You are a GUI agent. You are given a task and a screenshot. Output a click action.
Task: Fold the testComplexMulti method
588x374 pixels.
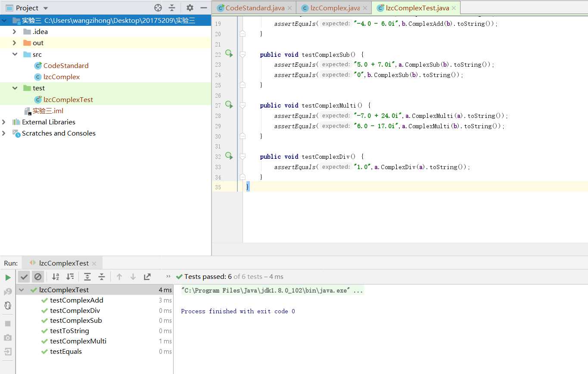tap(243, 105)
